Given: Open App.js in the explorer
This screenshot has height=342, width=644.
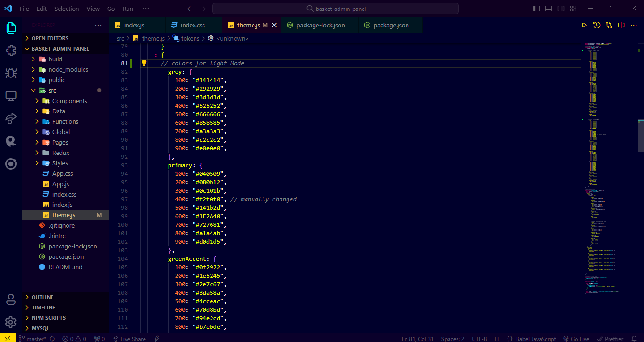Looking at the screenshot, I should (60, 184).
